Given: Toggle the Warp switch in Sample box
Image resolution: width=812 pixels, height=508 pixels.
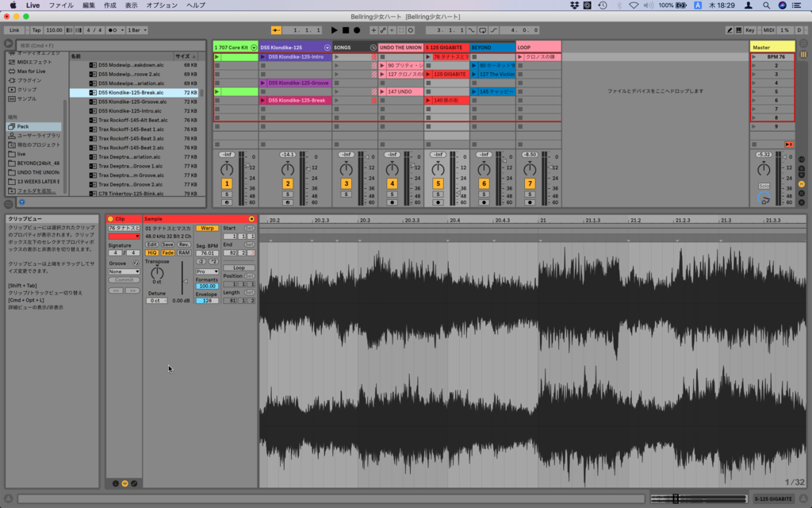Looking at the screenshot, I should click(207, 228).
